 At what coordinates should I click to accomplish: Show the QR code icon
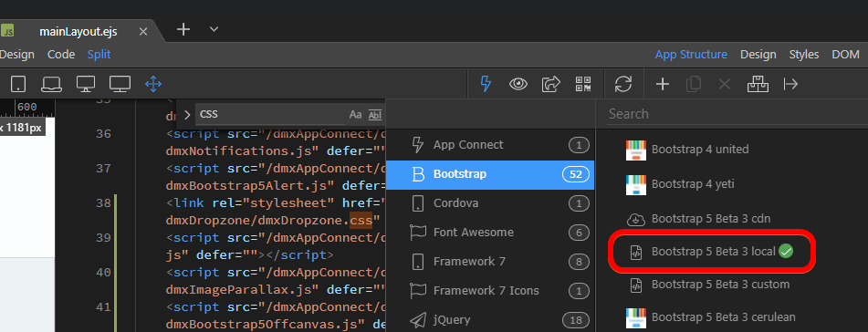pos(583,84)
